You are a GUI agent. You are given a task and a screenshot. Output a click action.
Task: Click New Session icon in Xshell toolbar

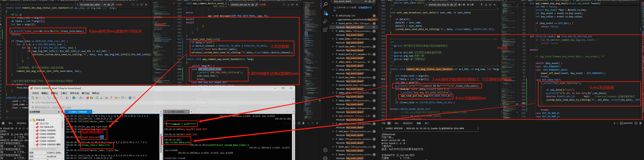point(33,98)
